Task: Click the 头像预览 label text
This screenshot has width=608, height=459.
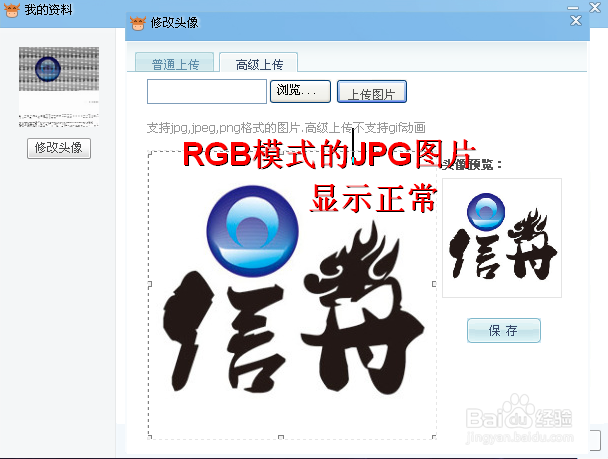Action: (x=472, y=165)
